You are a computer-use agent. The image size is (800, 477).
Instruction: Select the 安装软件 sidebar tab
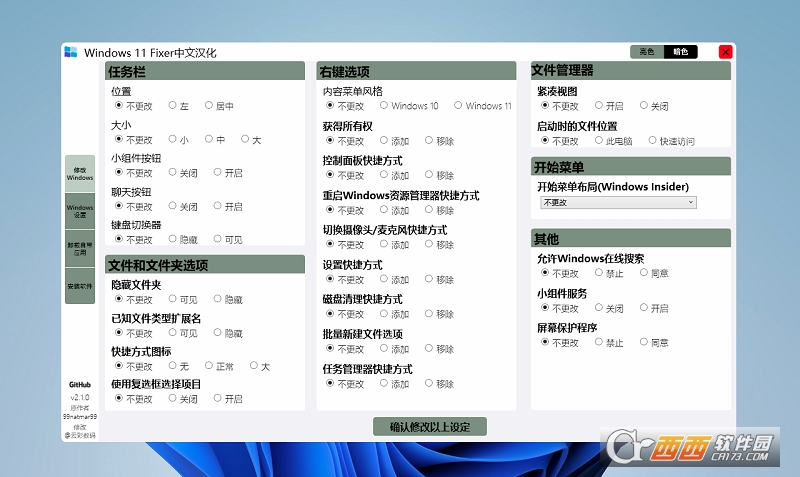click(80, 286)
